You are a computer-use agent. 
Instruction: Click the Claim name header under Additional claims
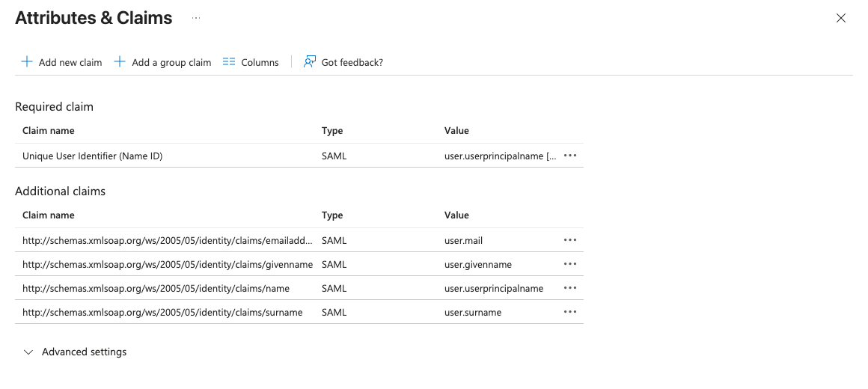(x=48, y=215)
